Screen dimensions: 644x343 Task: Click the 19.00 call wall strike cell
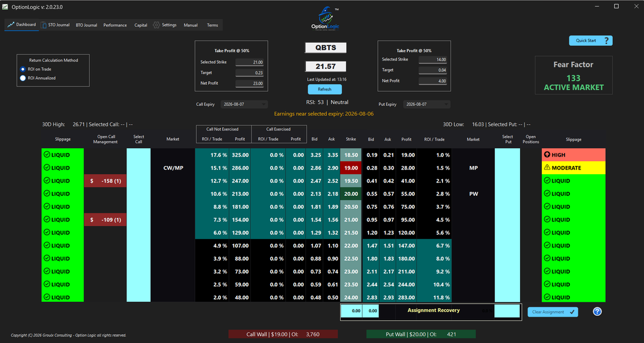pos(351,168)
